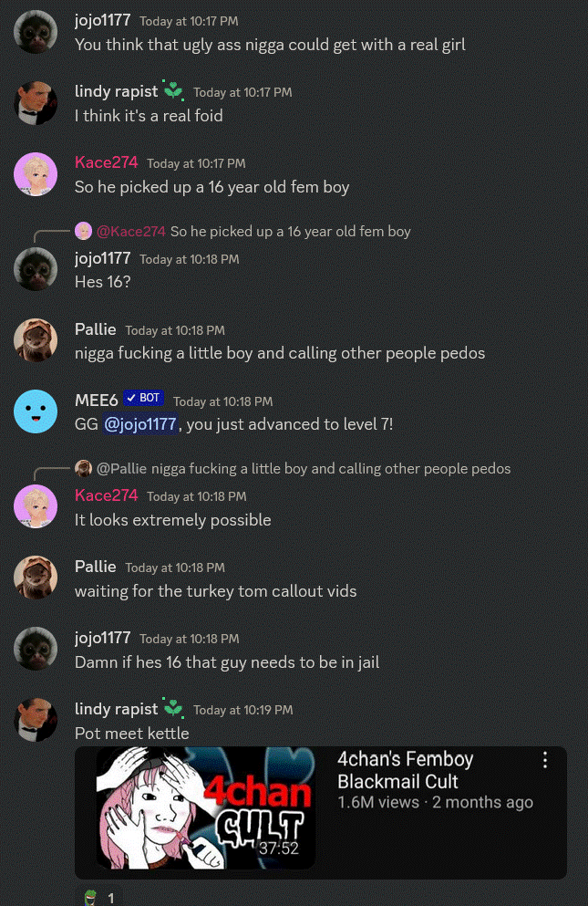Jump to the replied '@Pallie' message preview
The image size is (588, 906).
pyautogui.click(x=304, y=469)
